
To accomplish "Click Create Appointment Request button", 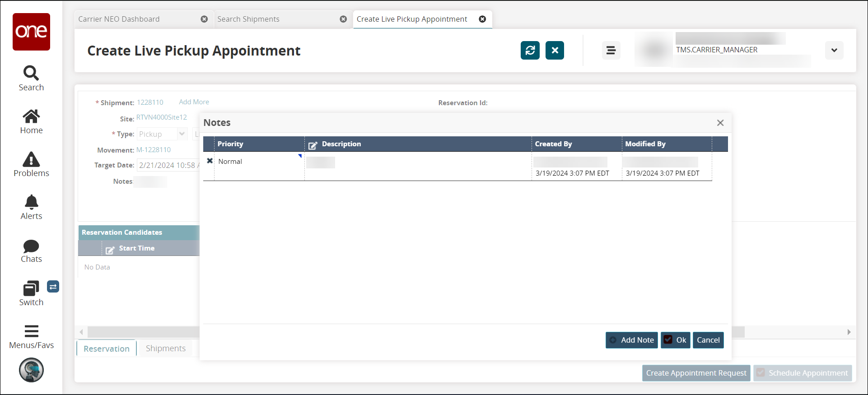I will (696, 373).
